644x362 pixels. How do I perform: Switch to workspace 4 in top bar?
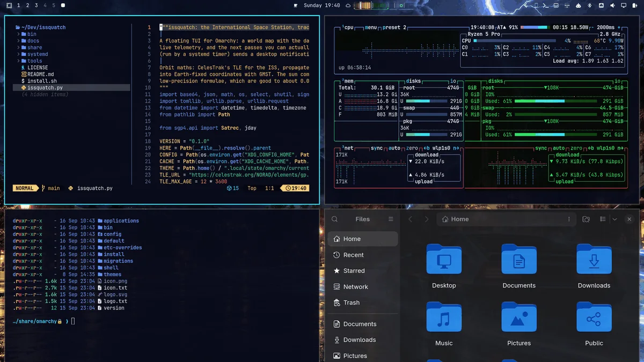point(45,5)
